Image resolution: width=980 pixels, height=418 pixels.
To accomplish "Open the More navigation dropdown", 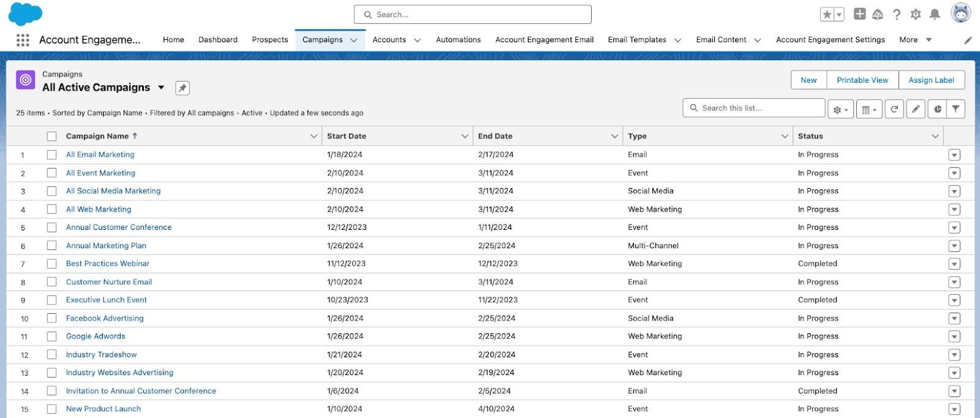I will 916,40.
